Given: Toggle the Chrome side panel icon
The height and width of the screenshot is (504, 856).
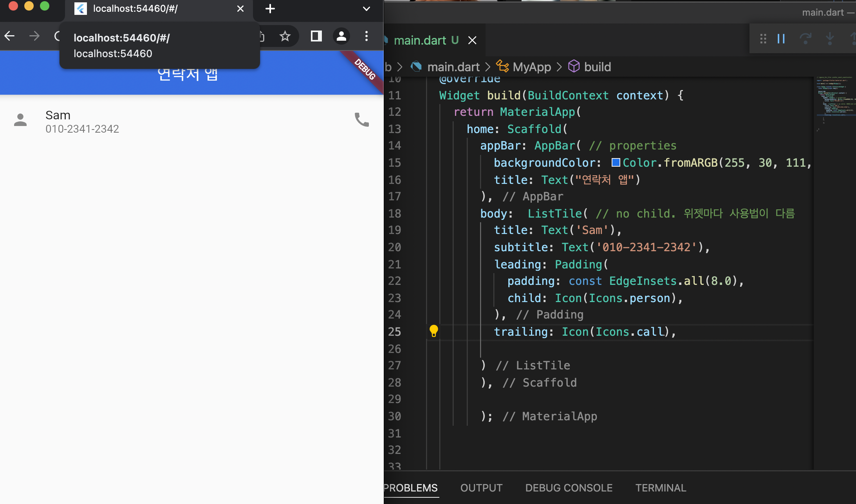Looking at the screenshot, I should tap(316, 36).
